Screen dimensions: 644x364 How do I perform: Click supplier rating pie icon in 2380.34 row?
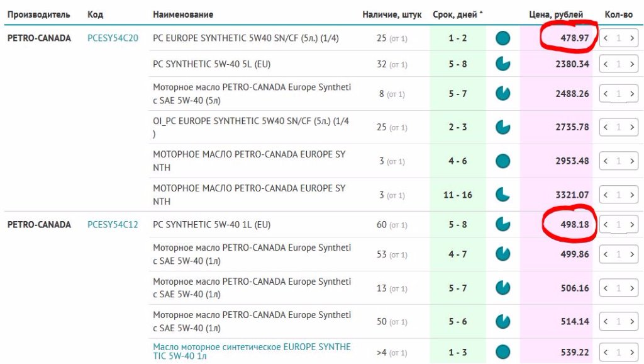point(502,64)
